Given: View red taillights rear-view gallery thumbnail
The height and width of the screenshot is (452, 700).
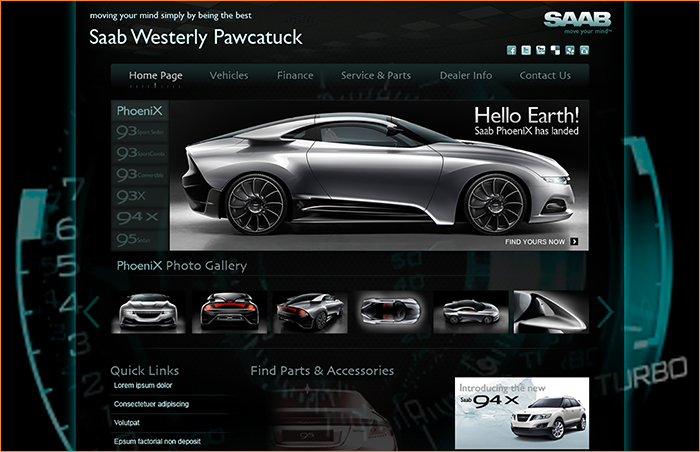Looking at the screenshot, I should click(229, 312).
